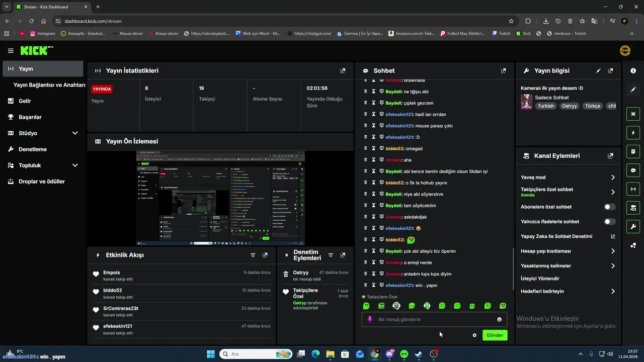Viewport: 644px width, 362px height.
Task: Timeout Baydeli on 'çıplak gezcem' message
Action: (374, 103)
